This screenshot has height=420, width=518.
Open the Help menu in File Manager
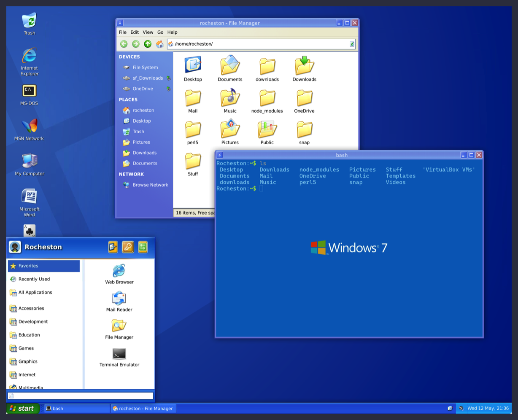coord(172,32)
